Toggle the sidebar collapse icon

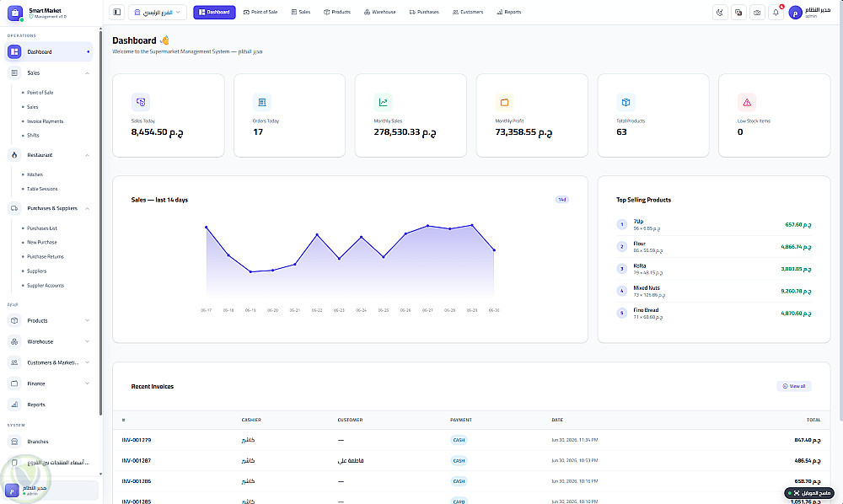pos(116,12)
